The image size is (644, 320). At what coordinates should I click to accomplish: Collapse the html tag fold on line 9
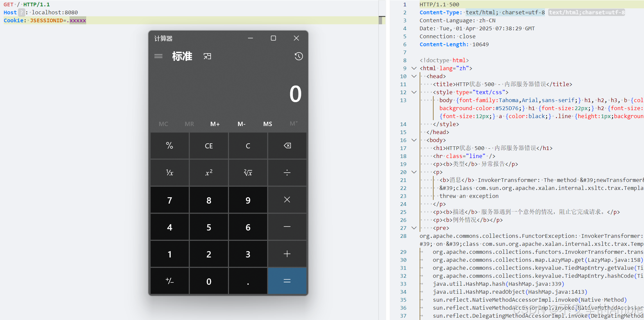click(x=414, y=68)
